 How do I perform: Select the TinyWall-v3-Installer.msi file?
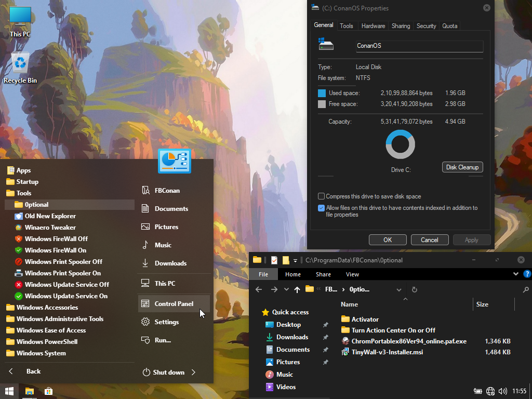pos(387,352)
